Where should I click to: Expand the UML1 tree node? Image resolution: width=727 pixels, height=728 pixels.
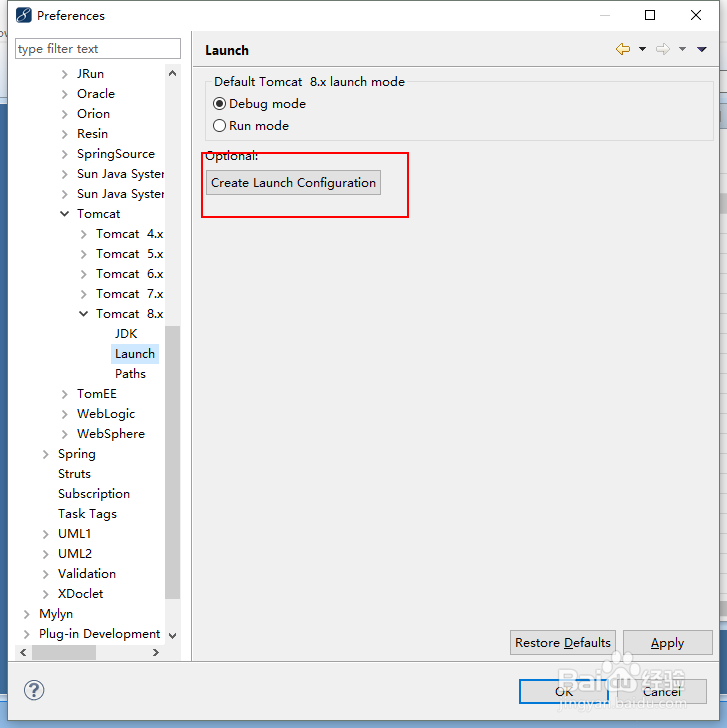click(x=45, y=534)
